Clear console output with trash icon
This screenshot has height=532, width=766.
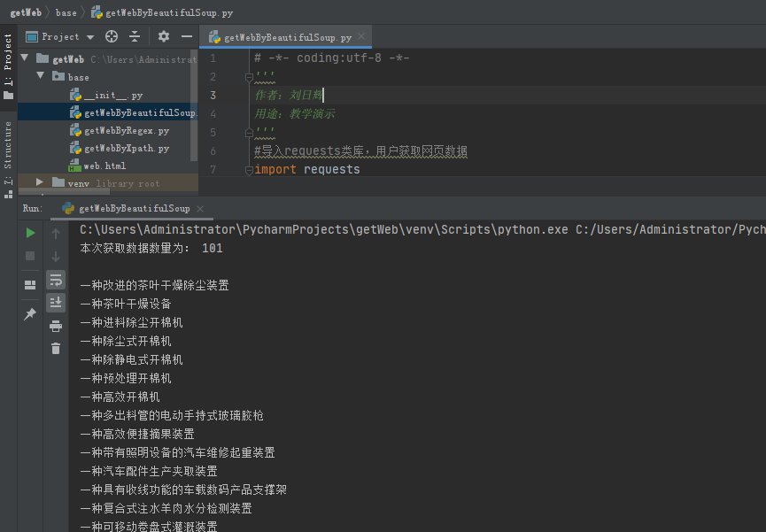point(56,348)
